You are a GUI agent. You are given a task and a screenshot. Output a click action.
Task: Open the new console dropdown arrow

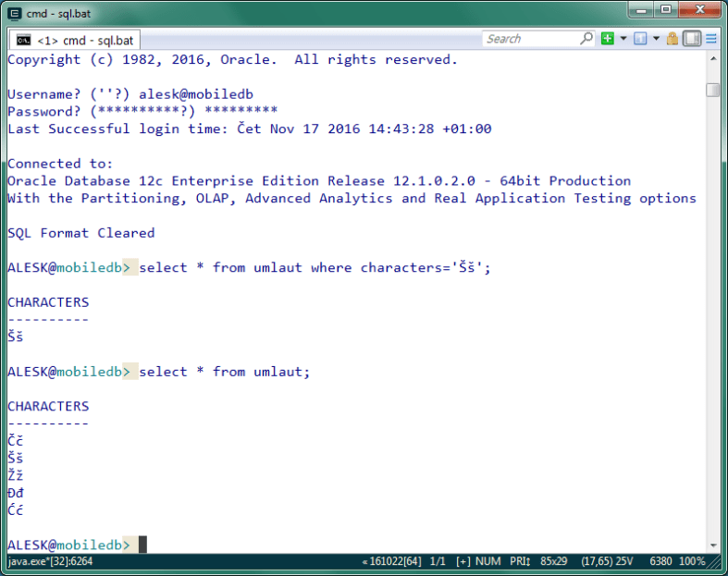pyautogui.click(x=623, y=39)
